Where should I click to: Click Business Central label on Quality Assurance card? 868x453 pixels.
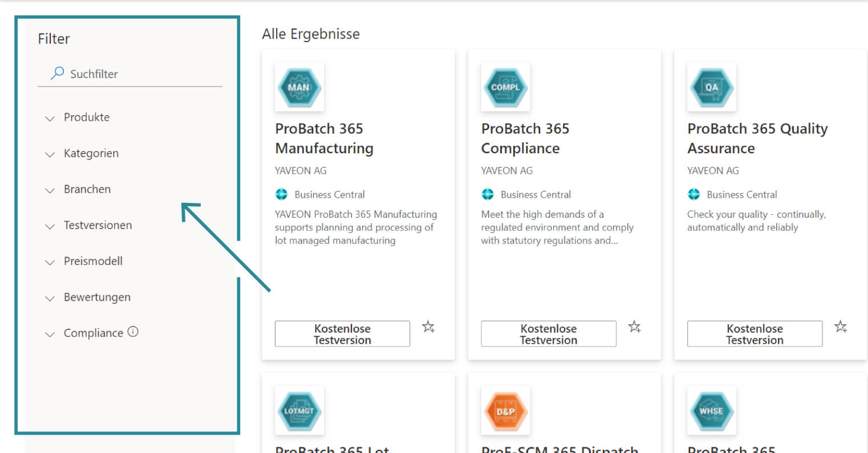point(742,194)
